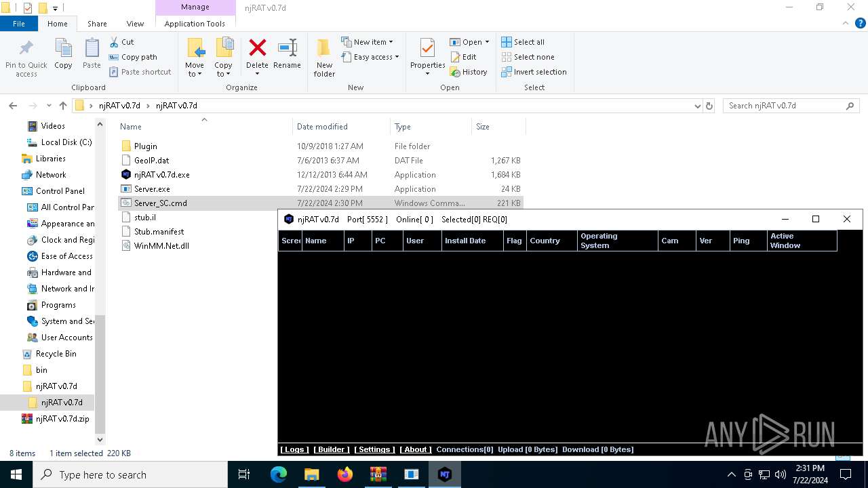The image size is (868, 488).
Task: Expand the address bar history dropdown
Action: [698, 106]
